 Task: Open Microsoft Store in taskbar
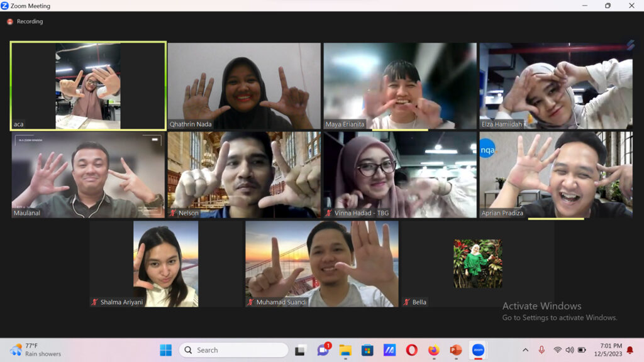tap(367, 350)
